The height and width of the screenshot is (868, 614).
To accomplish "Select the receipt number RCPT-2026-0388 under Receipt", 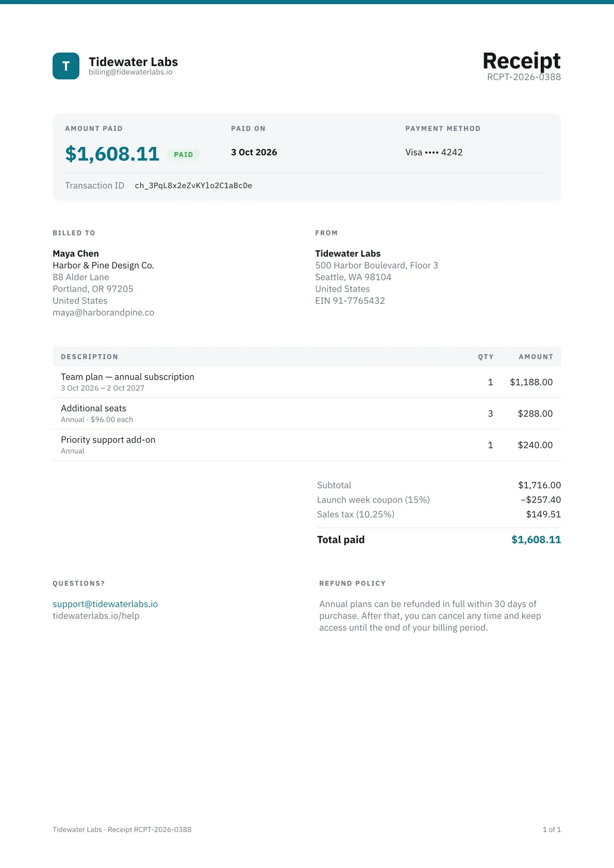I will click(524, 77).
